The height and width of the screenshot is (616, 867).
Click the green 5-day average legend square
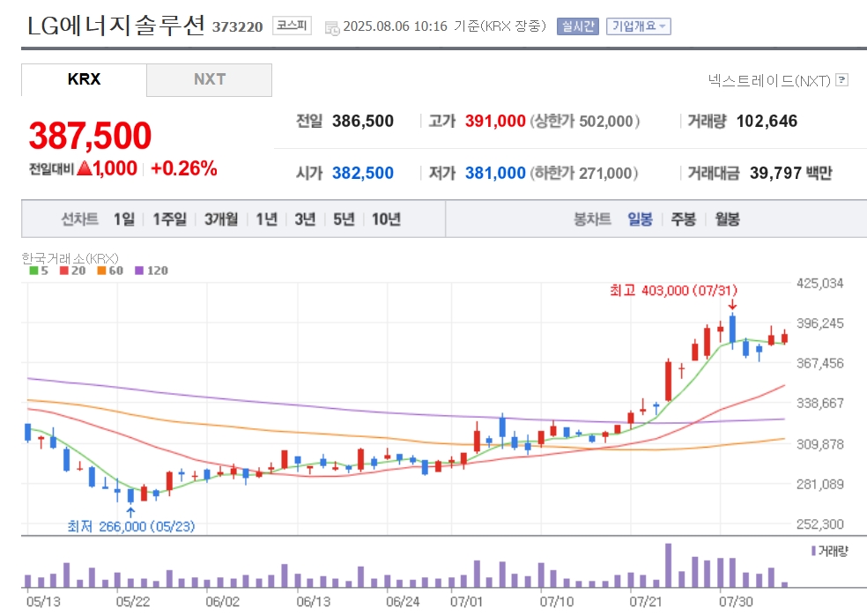[x=33, y=271]
